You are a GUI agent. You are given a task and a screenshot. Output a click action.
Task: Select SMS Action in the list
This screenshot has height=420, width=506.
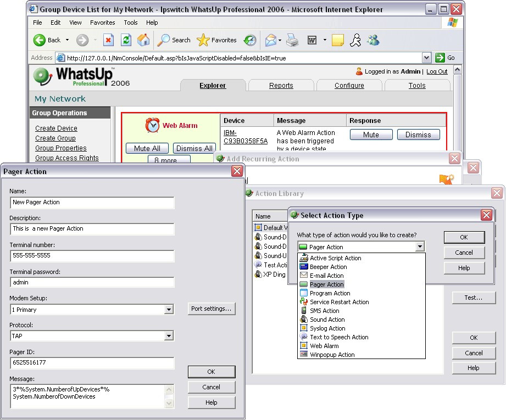tap(324, 311)
